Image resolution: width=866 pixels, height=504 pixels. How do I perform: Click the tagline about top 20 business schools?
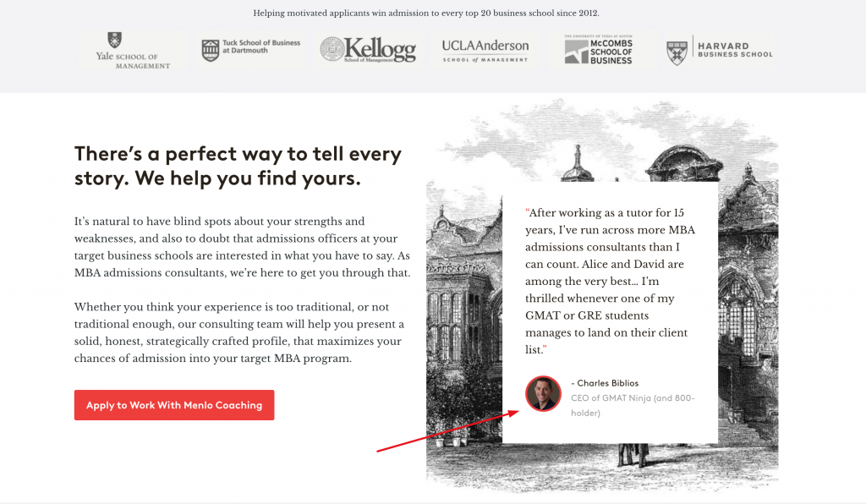(426, 13)
